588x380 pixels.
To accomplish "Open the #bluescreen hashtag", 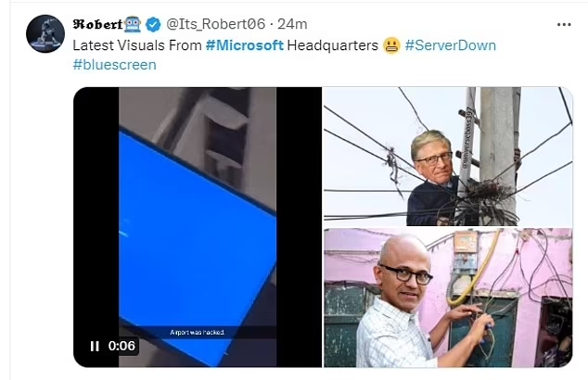I will click(x=114, y=65).
